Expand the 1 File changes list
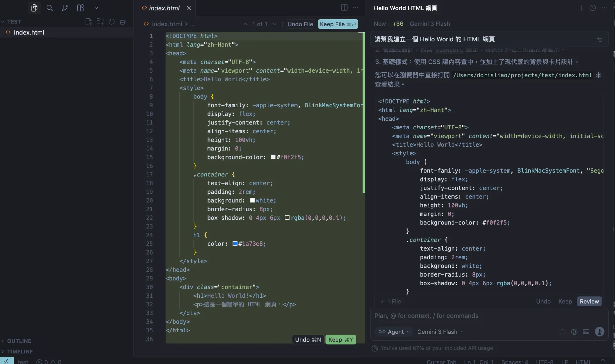This screenshot has width=615, height=364. point(391,301)
